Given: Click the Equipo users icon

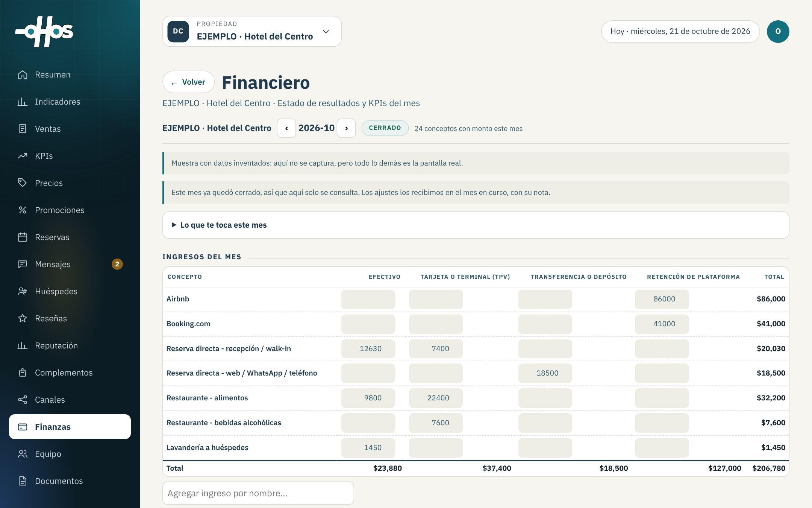Looking at the screenshot, I should [23, 454].
